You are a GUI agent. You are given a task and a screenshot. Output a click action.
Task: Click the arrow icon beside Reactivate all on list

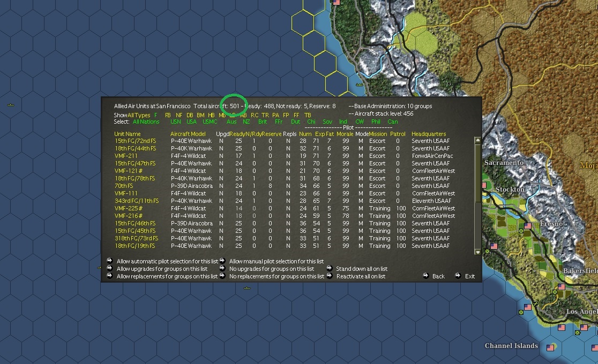(x=328, y=276)
